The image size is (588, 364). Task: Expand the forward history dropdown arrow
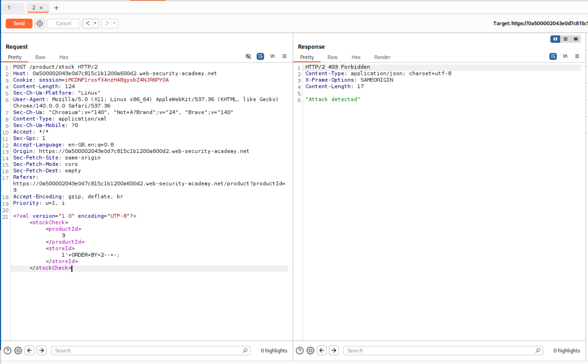tap(114, 23)
